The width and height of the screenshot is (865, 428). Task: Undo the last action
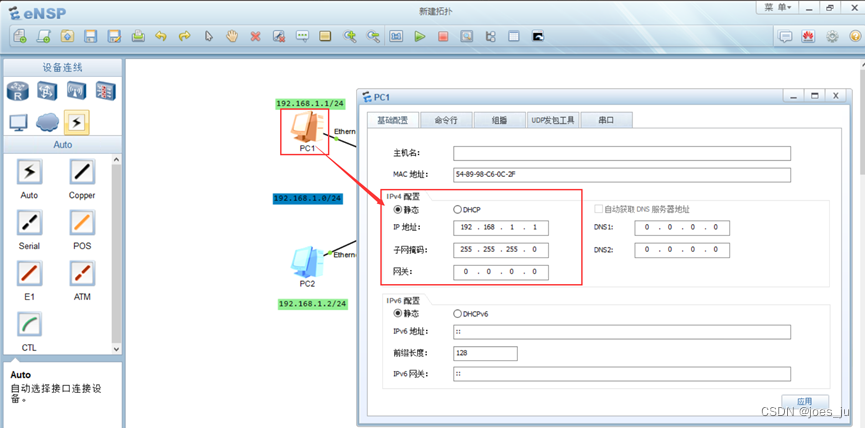[161, 36]
